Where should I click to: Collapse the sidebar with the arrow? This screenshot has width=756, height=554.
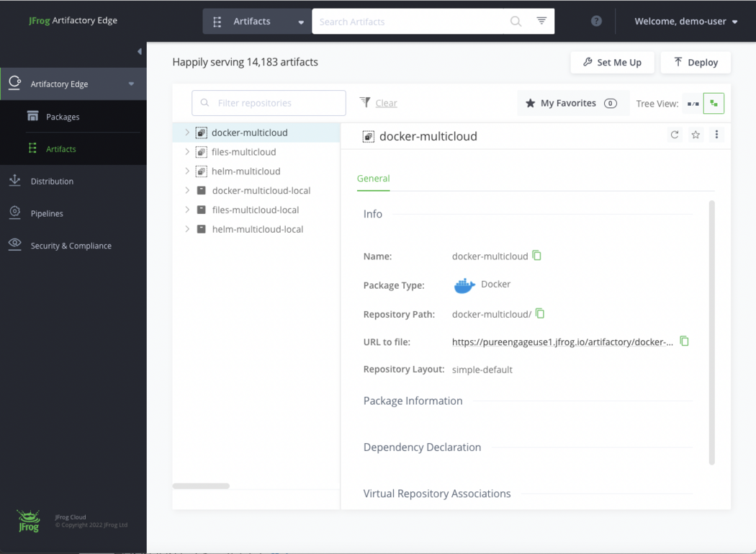point(140,51)
